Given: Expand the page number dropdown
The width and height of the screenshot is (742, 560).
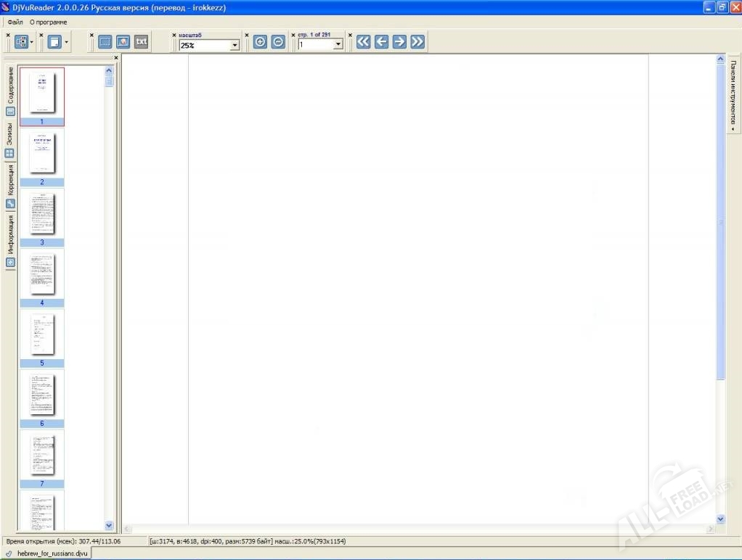Looking at the screenshot, I should [338, 46].
